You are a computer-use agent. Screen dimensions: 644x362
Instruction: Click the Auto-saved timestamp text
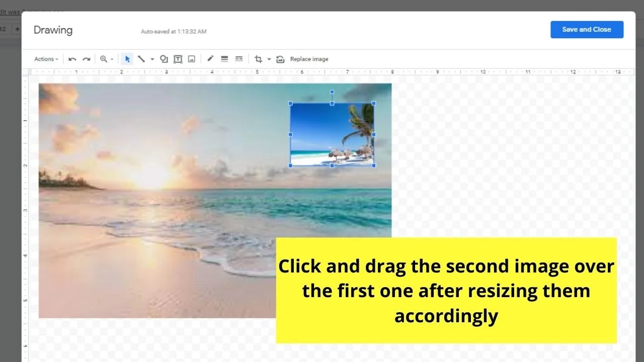[x=173, y=31]
